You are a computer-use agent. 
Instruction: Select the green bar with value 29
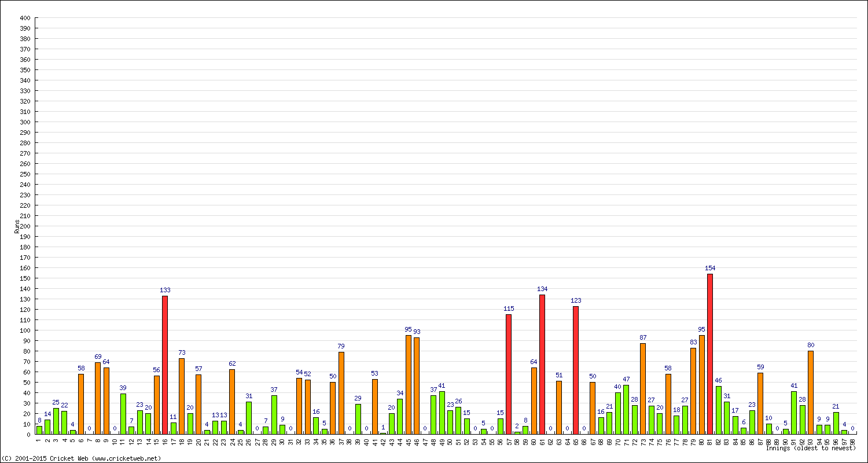click(358, 419)
